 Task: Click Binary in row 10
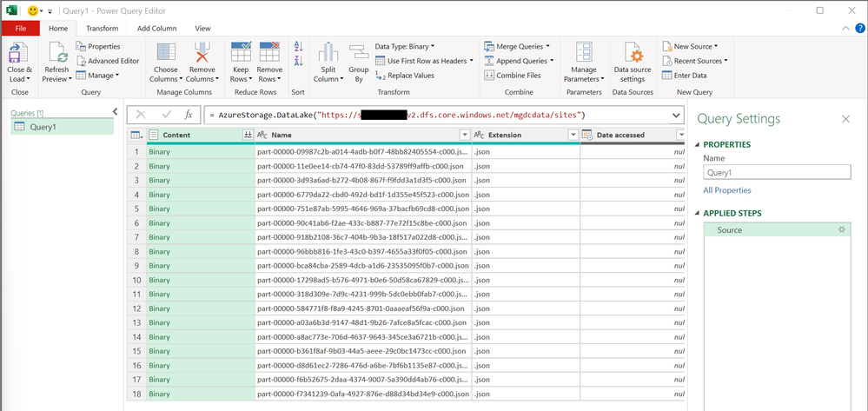159,280
